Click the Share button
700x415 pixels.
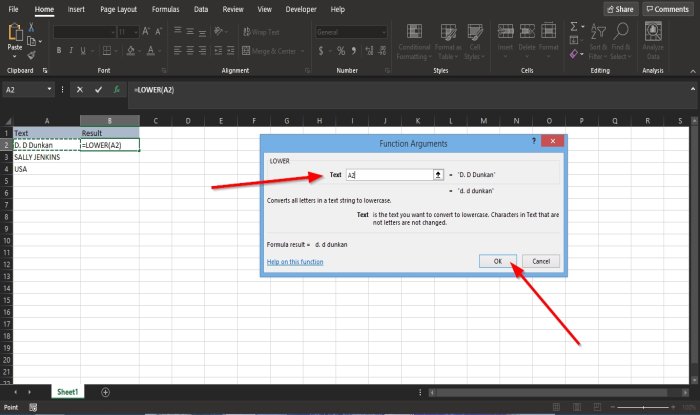(620, 9)
